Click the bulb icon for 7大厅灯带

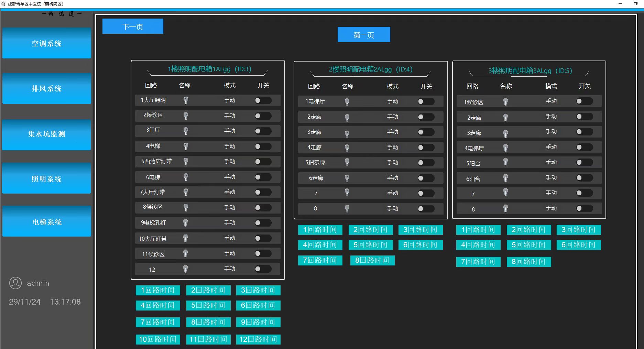pyautogui.click(x=186, y=192)
